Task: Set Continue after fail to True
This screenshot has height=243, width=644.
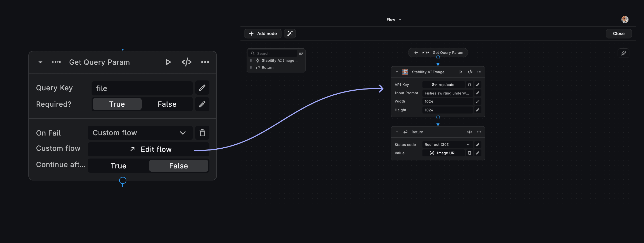Action: coord(118,166)
